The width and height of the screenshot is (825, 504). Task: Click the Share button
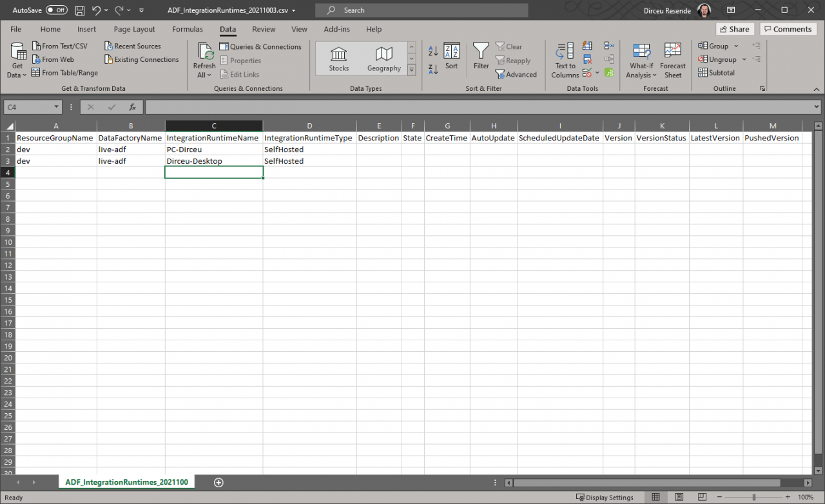(x=734, y=29)
